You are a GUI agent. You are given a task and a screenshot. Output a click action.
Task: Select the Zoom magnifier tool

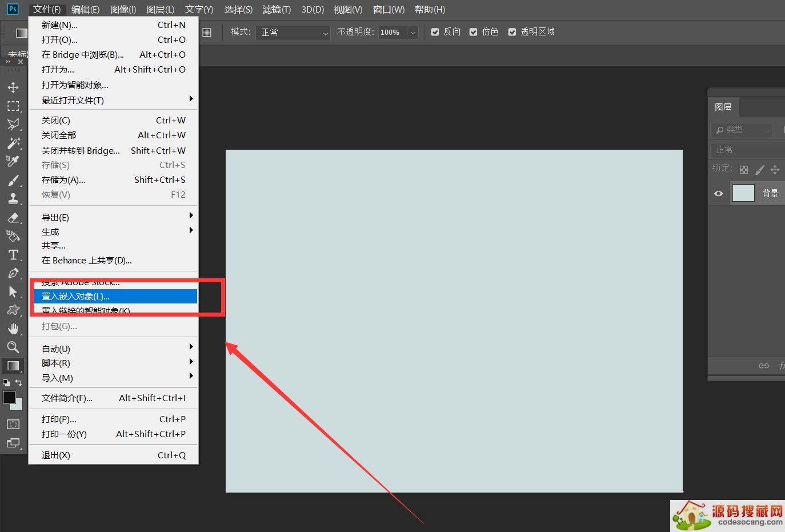click(x=13, y=347)
